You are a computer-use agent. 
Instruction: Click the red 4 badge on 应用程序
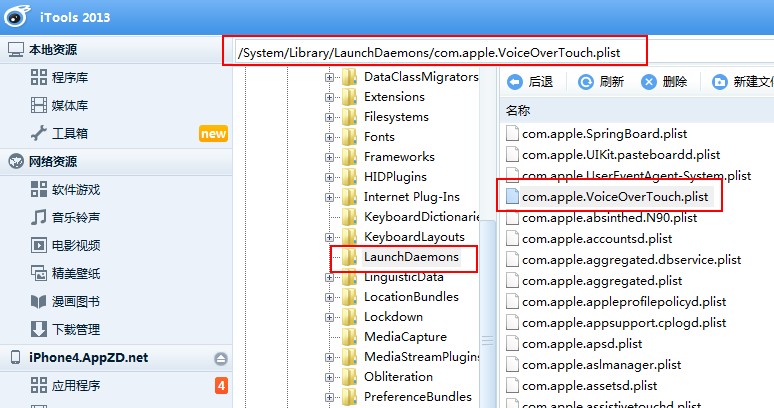(x=221, y=386)
